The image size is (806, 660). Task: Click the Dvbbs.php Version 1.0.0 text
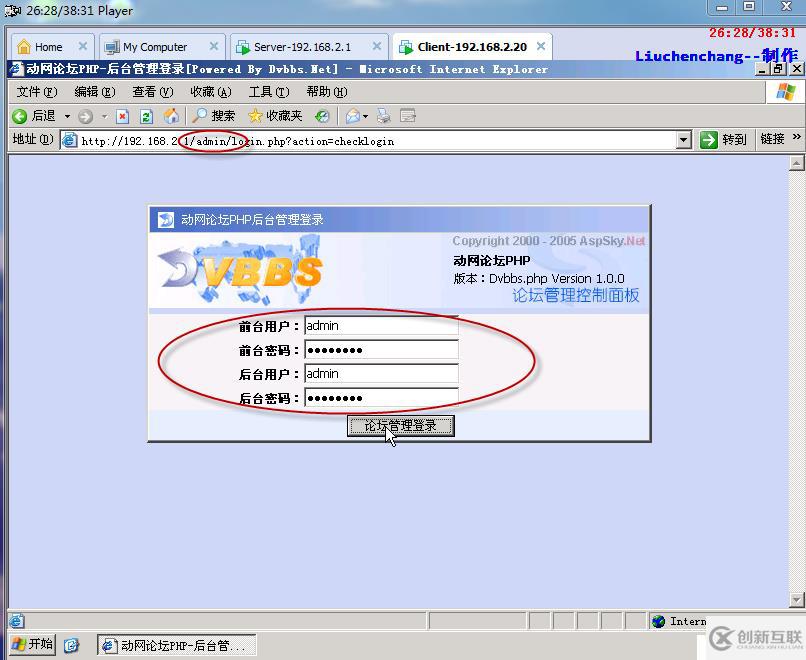click(x=557, y=279)
